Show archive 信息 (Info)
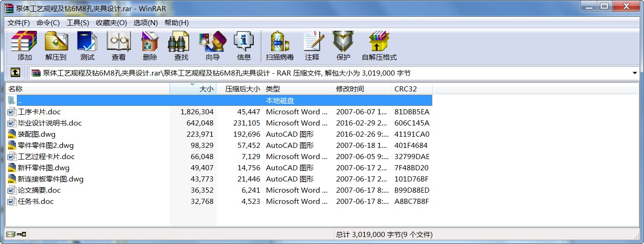This screenshot has width=644, height=244. pyautogui.click(x=244, y=45)
